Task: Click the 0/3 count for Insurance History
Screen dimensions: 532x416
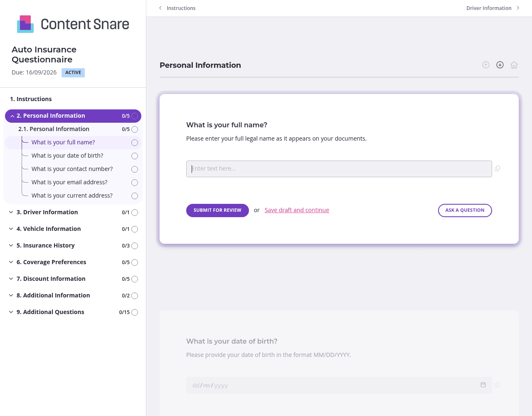Action: pos(126,246)
